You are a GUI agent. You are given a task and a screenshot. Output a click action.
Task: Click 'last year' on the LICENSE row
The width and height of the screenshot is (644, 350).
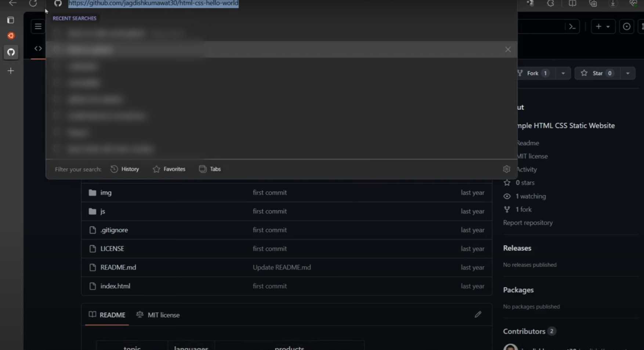click(473, 249)
